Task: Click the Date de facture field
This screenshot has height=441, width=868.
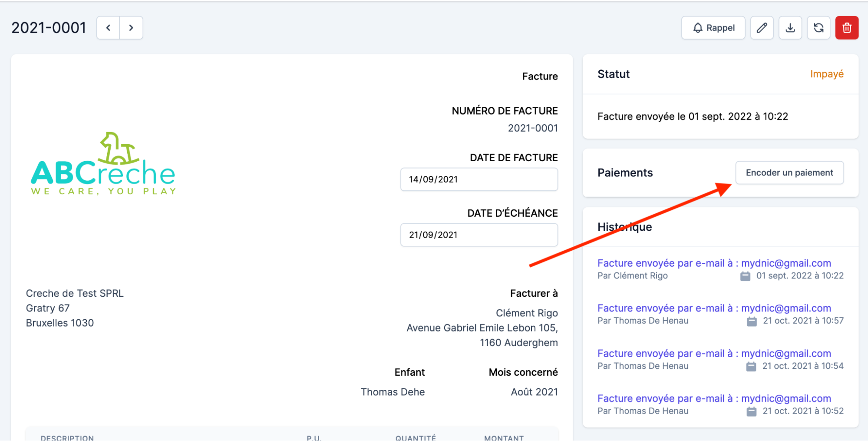Action: tap(479, 179)
